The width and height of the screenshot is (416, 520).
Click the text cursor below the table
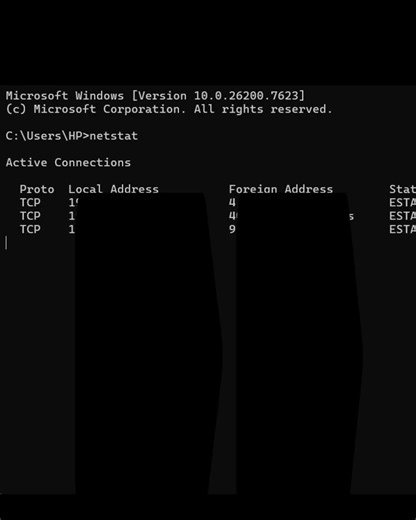click(6, 243)
